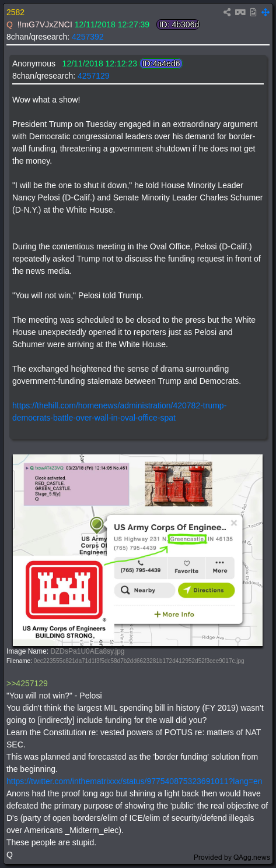Open post number 2582 link

[x=15, y=12]
